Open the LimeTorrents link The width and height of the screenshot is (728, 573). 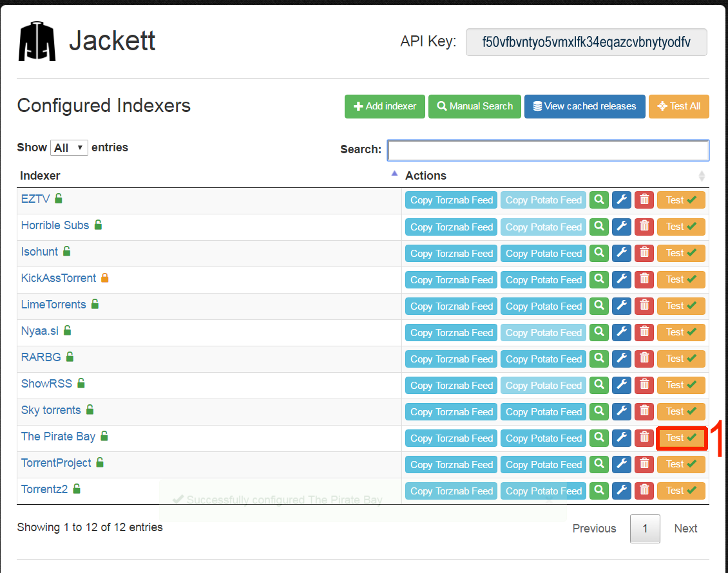coord(53,305)
